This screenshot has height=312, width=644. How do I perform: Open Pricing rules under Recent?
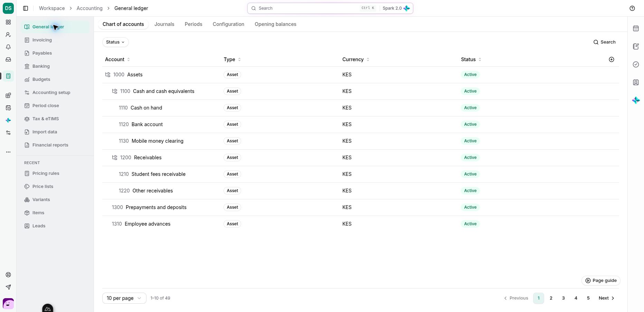tap(55, 173)
